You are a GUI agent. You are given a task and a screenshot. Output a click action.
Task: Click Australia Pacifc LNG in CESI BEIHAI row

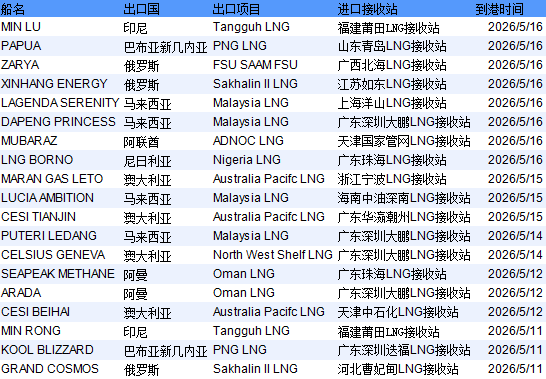[269, 312]
